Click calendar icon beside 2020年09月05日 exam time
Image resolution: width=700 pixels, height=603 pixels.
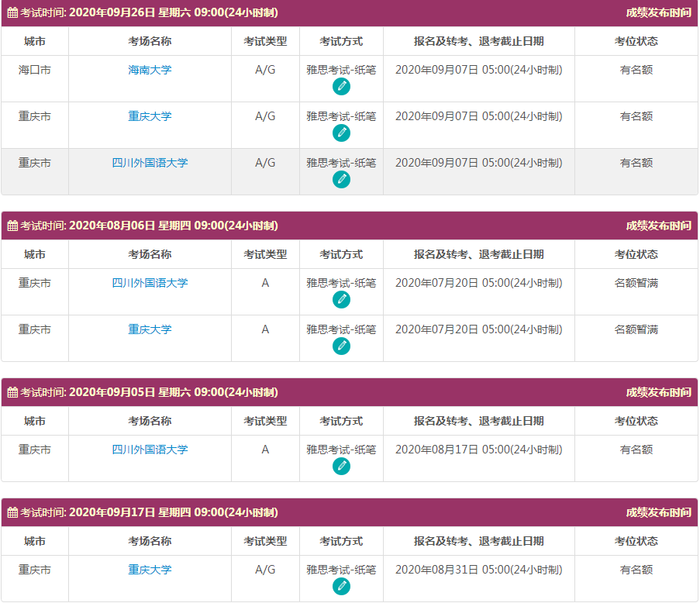tap(12, 392)
